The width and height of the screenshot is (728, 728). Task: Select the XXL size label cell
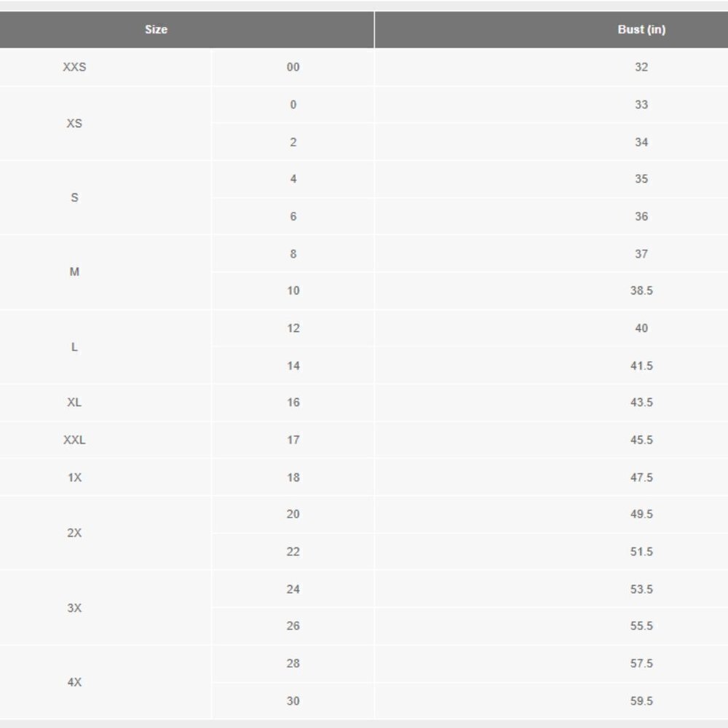(x=74, y=440)
